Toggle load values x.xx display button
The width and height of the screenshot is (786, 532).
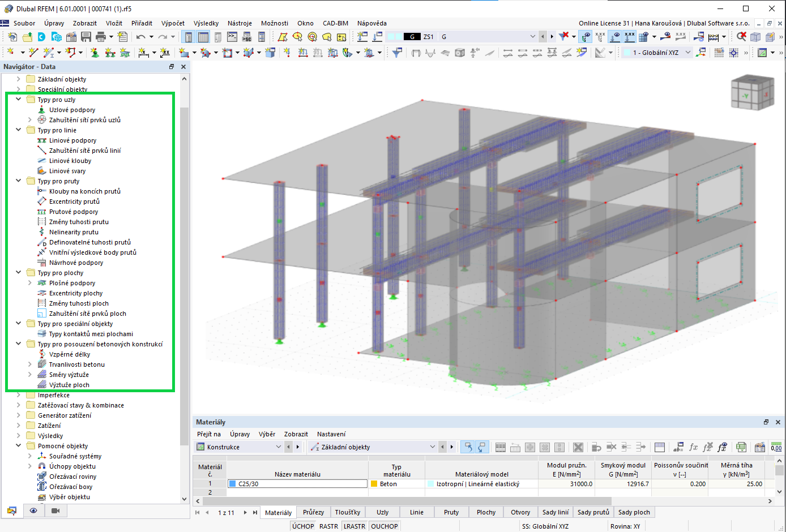[630, 37]
